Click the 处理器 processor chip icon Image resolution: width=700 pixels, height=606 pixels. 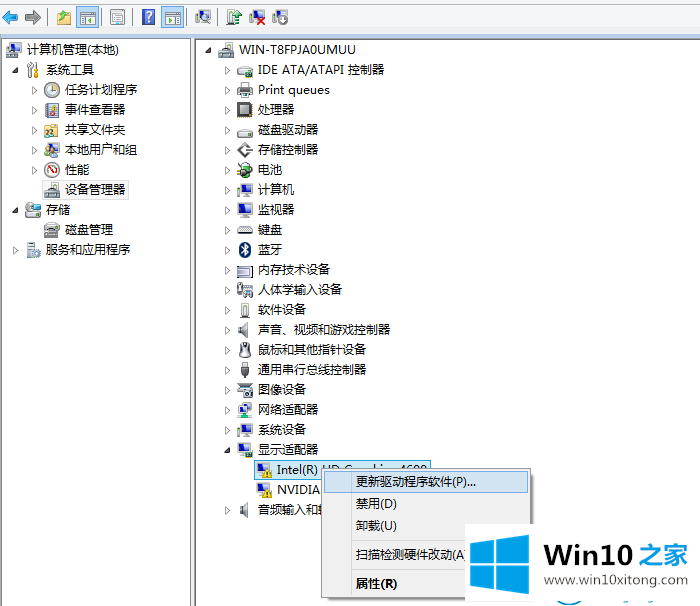(x=245, y=110)
